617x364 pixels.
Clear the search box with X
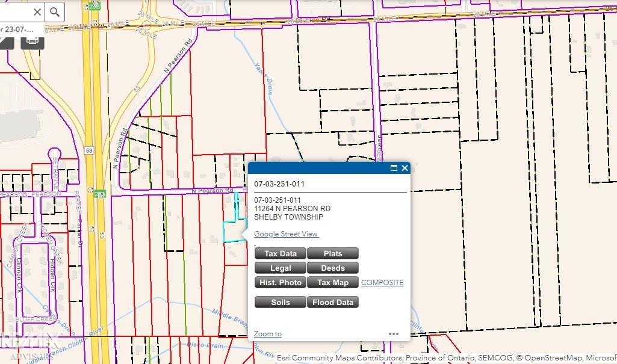pos(37,12)
